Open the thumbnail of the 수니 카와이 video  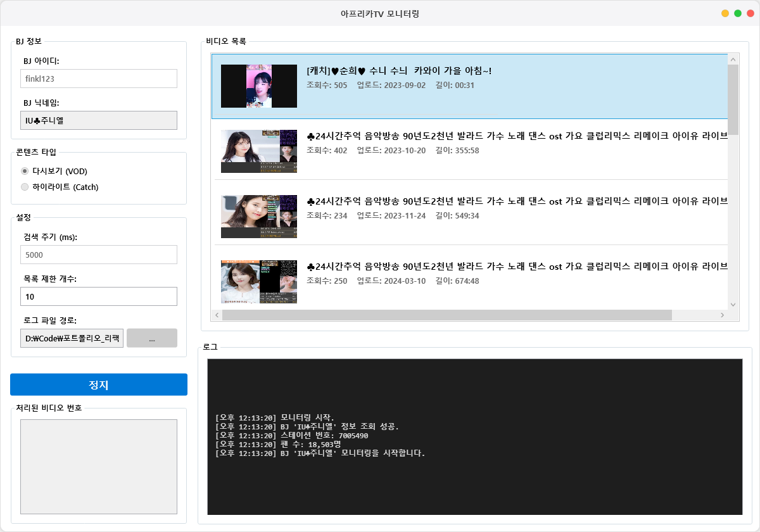(258, 85)
